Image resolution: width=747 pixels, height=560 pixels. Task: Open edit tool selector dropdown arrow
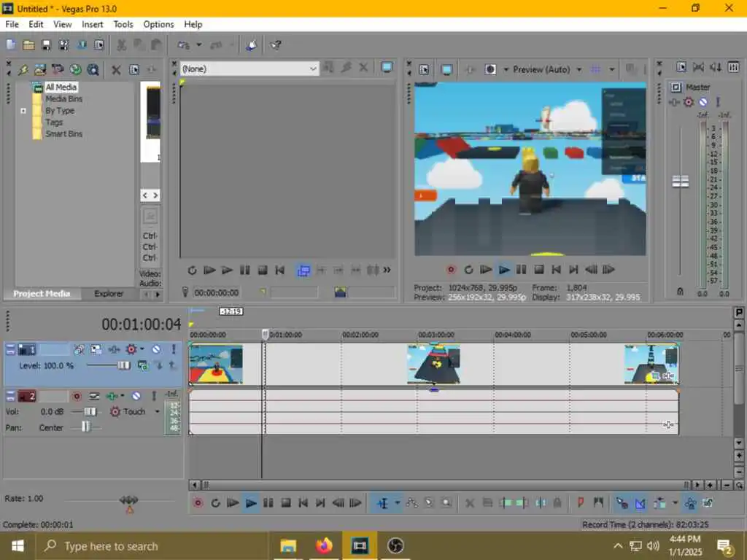(x=397, y=503)
